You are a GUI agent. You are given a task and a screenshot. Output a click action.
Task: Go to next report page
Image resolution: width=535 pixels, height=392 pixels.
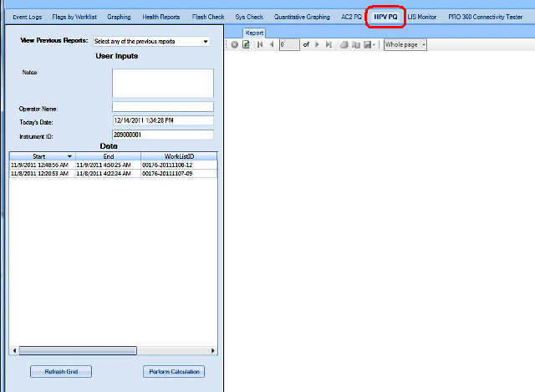317,44
